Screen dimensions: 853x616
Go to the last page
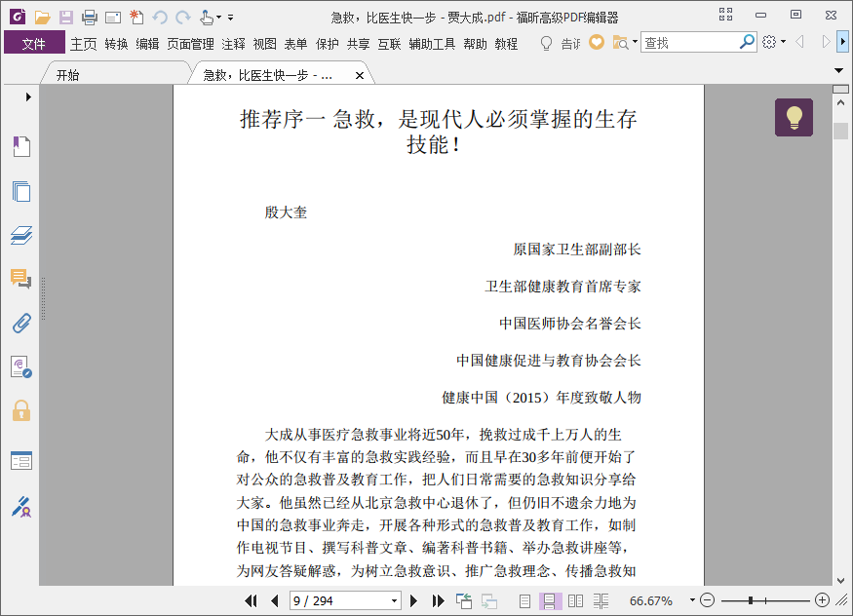tap(438, 600)
